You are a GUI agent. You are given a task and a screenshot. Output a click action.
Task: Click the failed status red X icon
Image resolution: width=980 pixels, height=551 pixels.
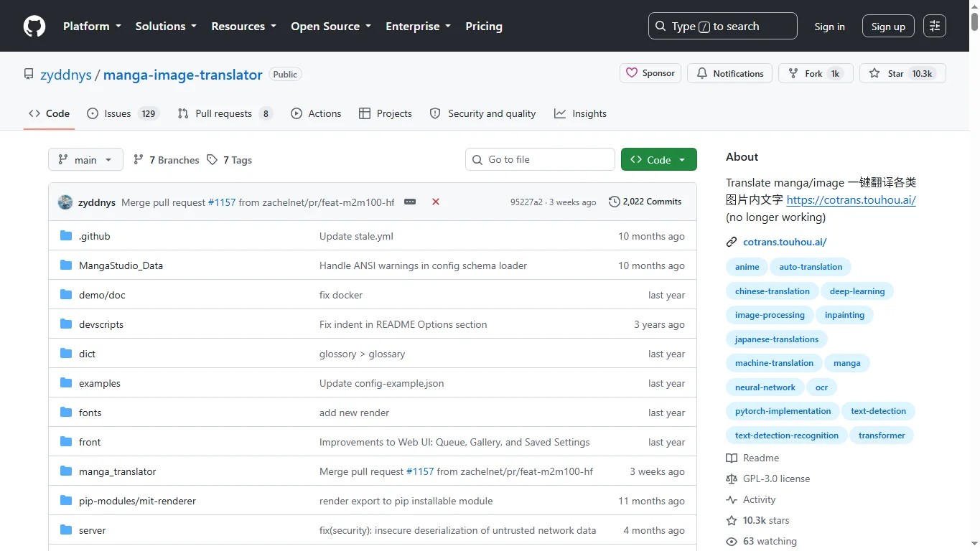[x=436, y=202]
